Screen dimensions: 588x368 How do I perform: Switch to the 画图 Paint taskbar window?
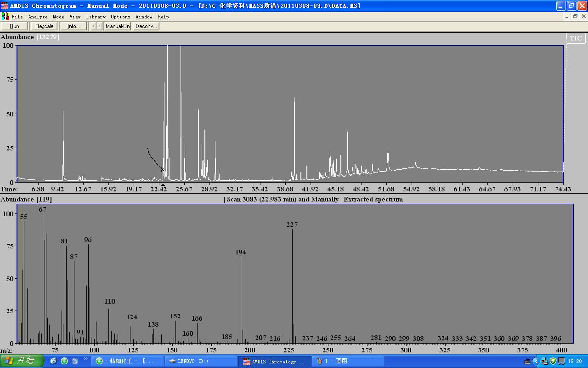[348, 361]
